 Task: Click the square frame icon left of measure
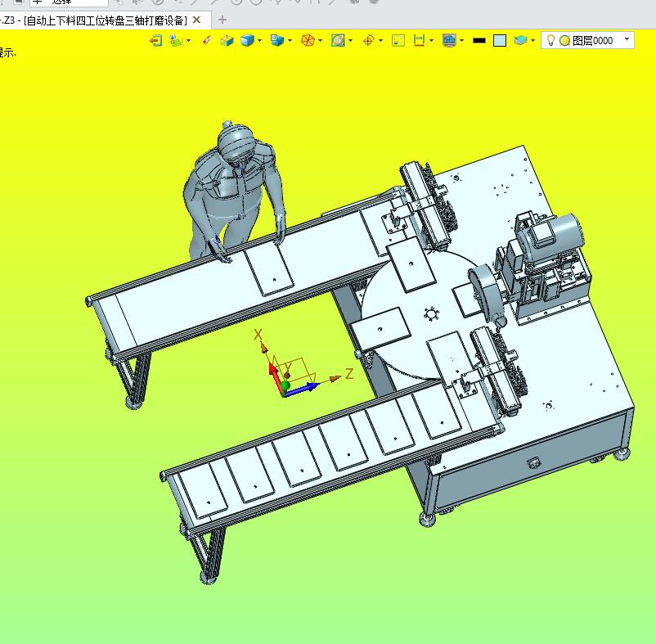(x=398, y=41)
